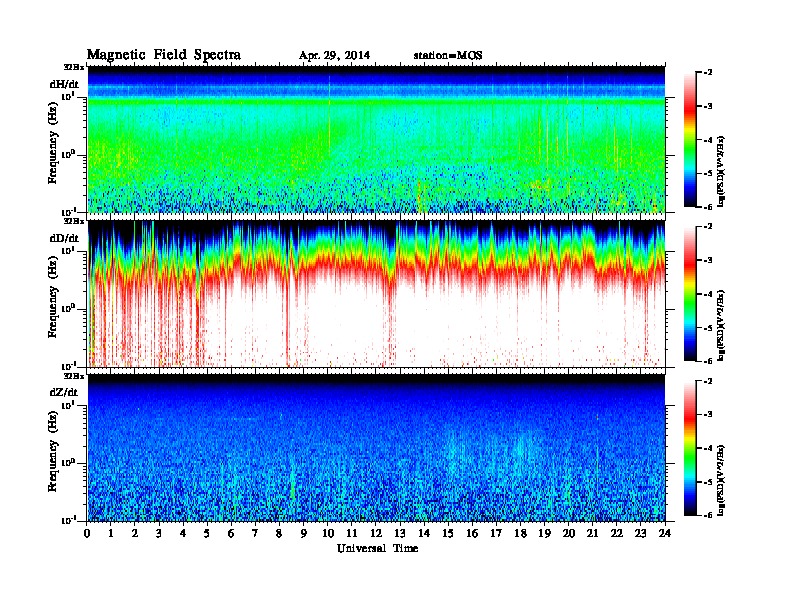This screenshot has width=792, height=612.
Task: Click time axis tick label "9"
Action: [x=304, y=533]
